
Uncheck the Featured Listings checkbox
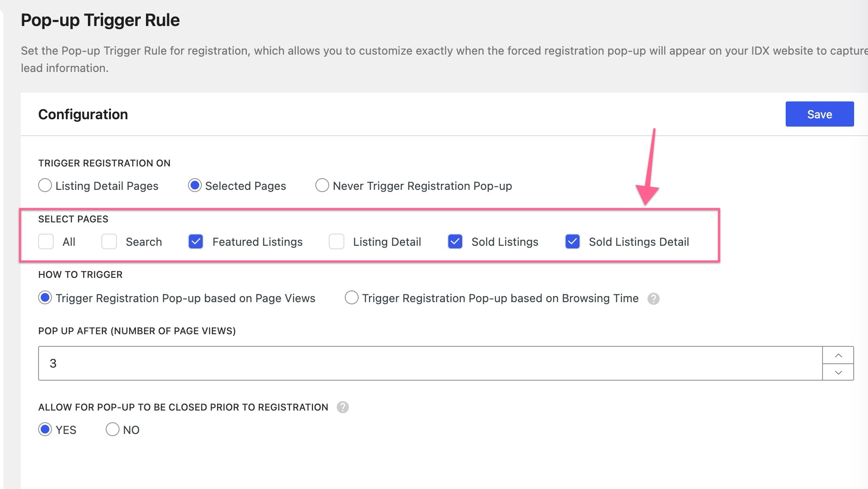(x=196, y=241)
